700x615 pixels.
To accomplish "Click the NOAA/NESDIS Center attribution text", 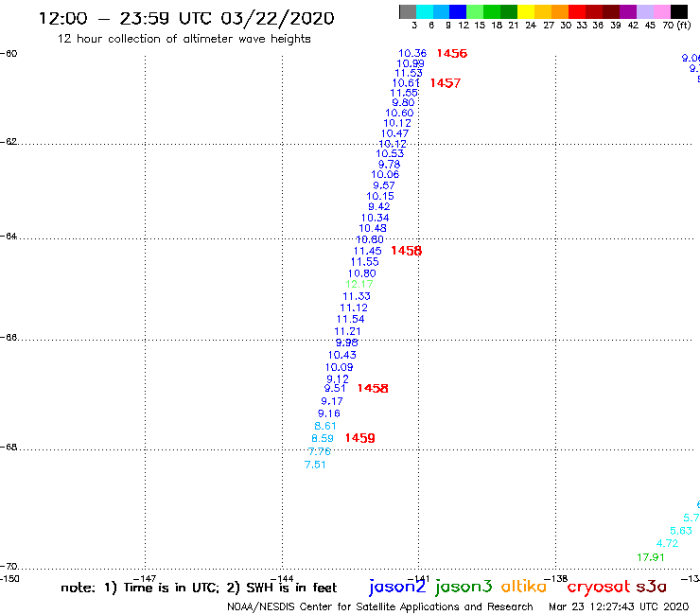I will 380,606.
